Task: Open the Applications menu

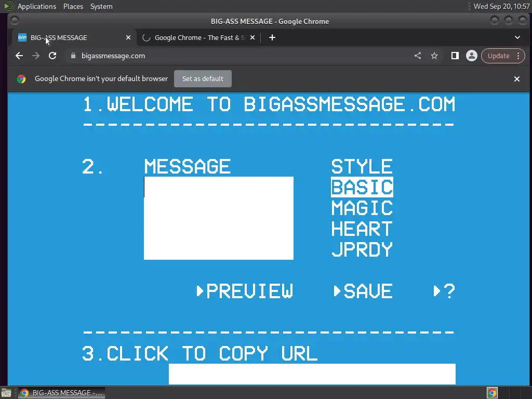Action: pos(37,6)
